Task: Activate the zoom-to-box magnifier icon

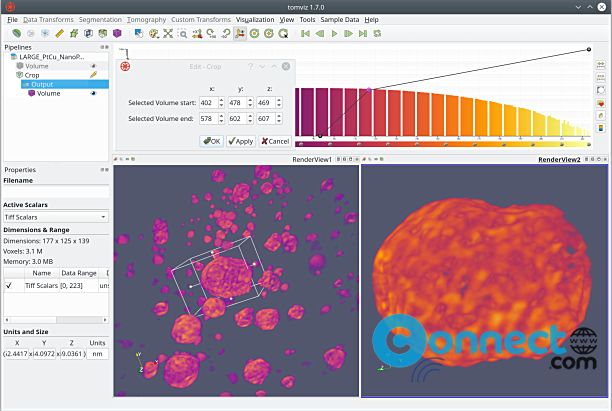Action: coord(182,34)
